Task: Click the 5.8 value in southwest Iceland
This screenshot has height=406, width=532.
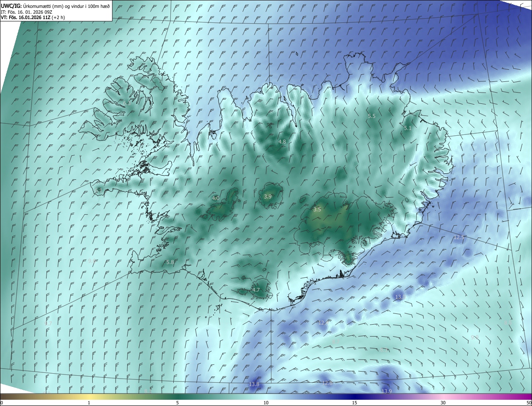Action: [170, 262]
